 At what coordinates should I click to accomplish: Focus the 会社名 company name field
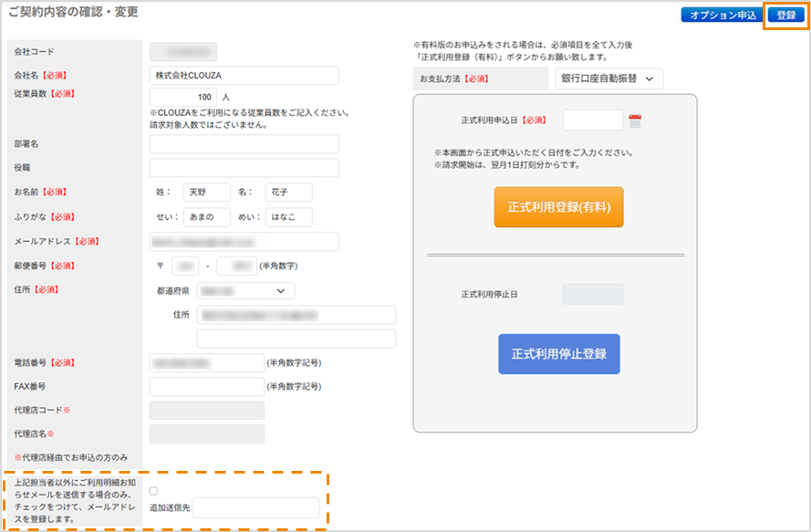coord(244,76)
